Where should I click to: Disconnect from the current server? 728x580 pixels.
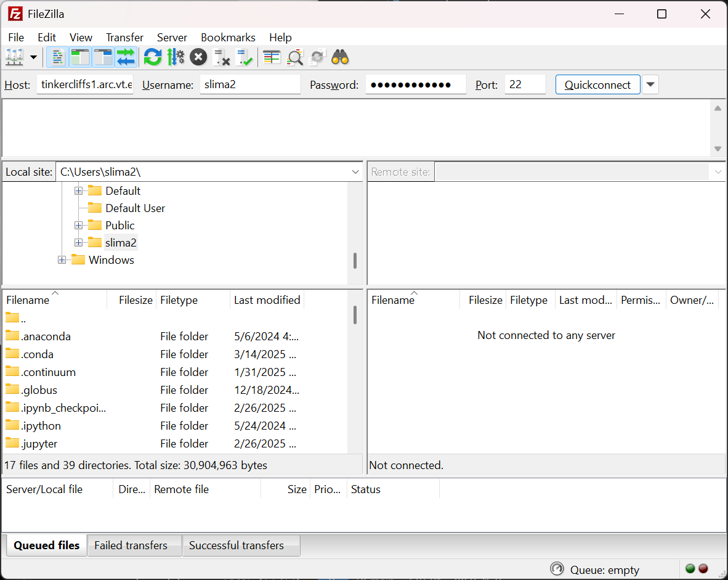point(222,57)
